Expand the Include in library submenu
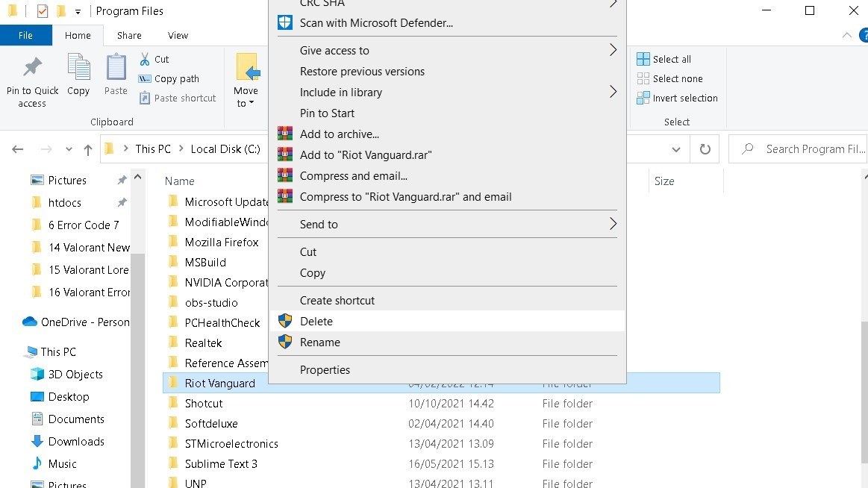This screenshot has height=488, width=868. (613, 92)
